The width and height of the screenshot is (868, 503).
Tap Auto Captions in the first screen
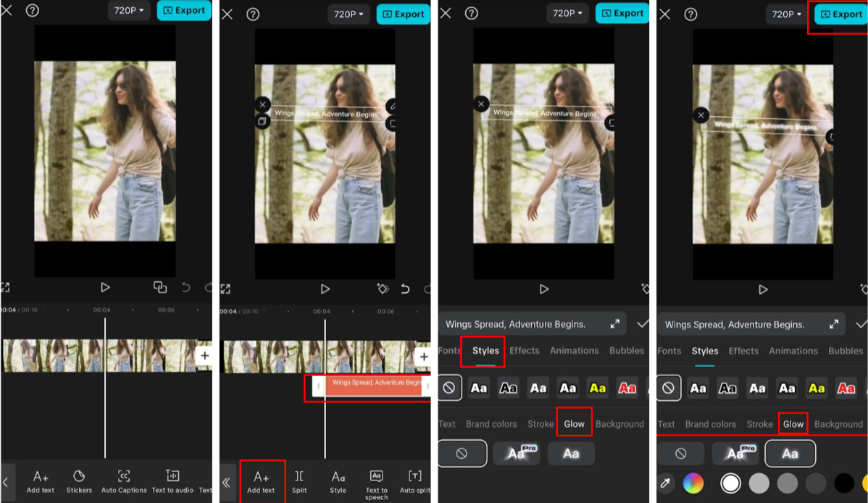[124, 481]
